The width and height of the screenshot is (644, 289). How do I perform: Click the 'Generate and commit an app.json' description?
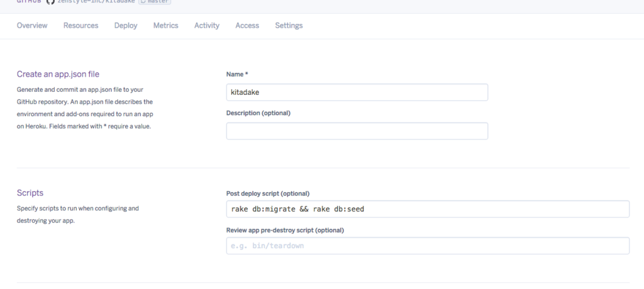85,107
